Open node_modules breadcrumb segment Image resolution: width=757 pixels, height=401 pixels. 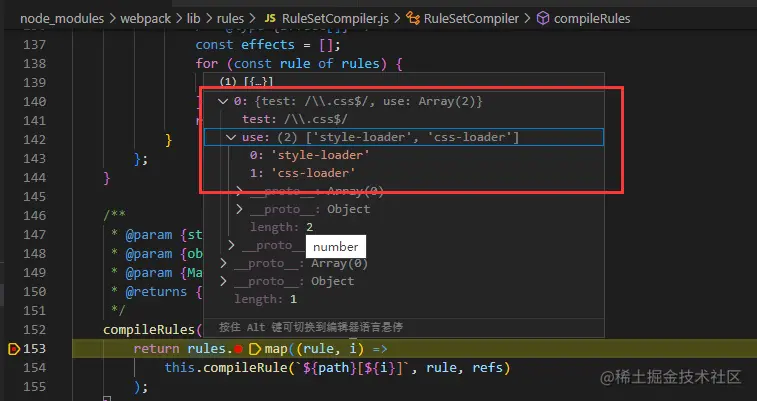pos(62,18)
